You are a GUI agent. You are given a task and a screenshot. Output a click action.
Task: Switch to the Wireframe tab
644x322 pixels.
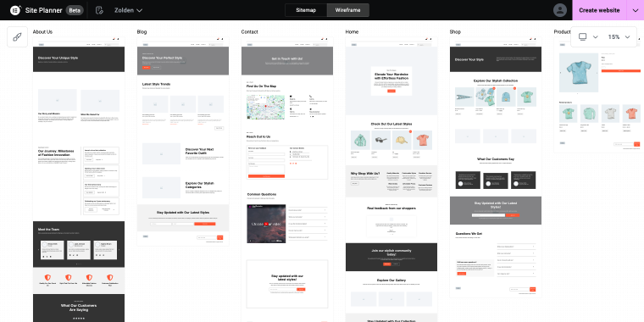click(348, 10)
